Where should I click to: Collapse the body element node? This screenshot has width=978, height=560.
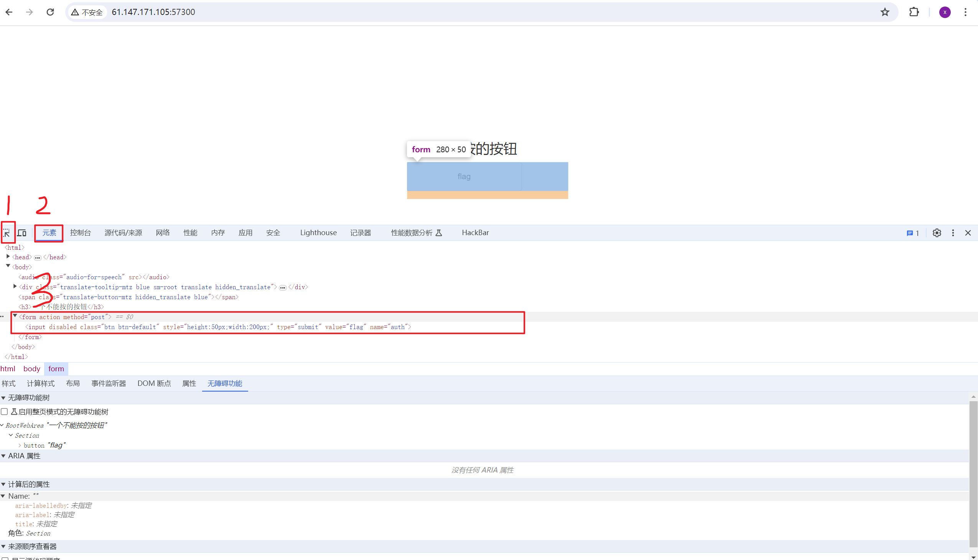pos(8,266)
